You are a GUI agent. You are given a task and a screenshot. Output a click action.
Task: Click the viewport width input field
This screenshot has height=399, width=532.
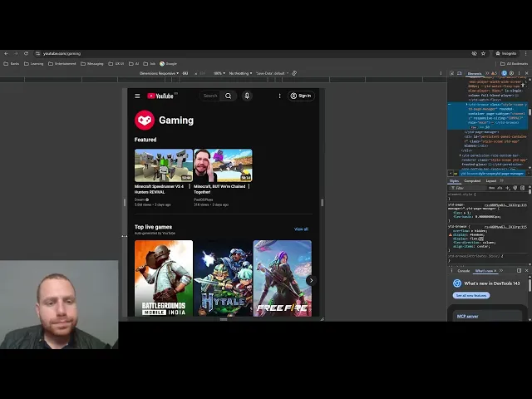185,73
